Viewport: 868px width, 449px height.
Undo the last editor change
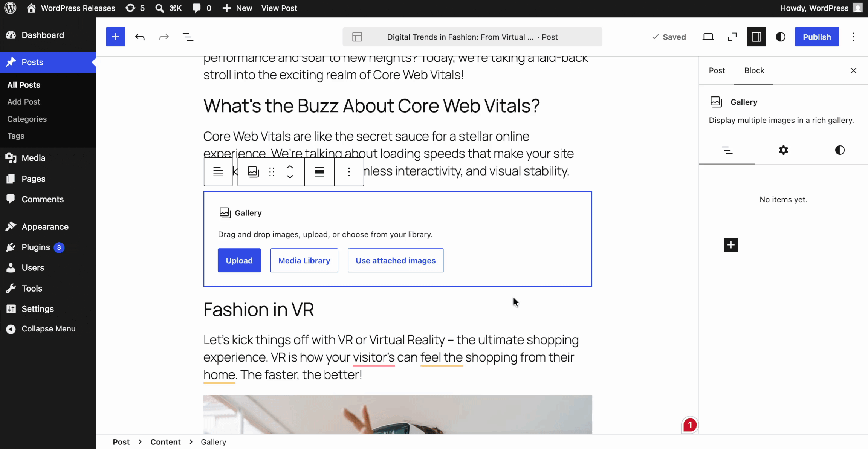[140, 37]
